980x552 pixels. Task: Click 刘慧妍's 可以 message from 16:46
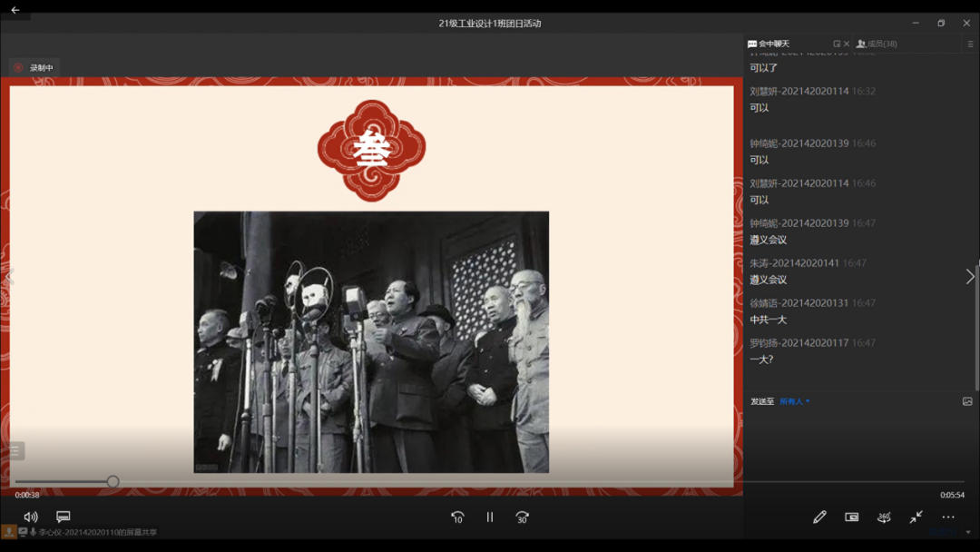tap(759, 200)
